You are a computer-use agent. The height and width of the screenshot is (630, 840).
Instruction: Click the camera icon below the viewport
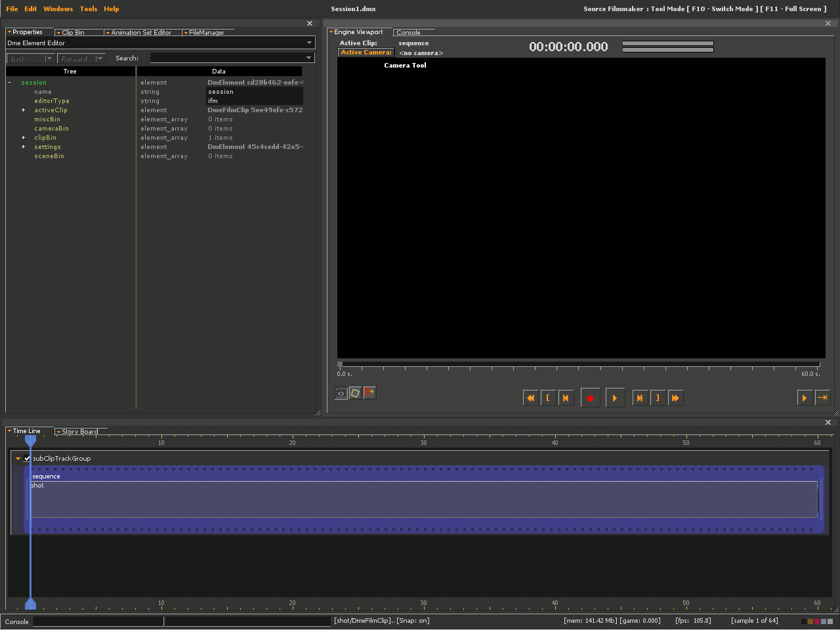341,393
